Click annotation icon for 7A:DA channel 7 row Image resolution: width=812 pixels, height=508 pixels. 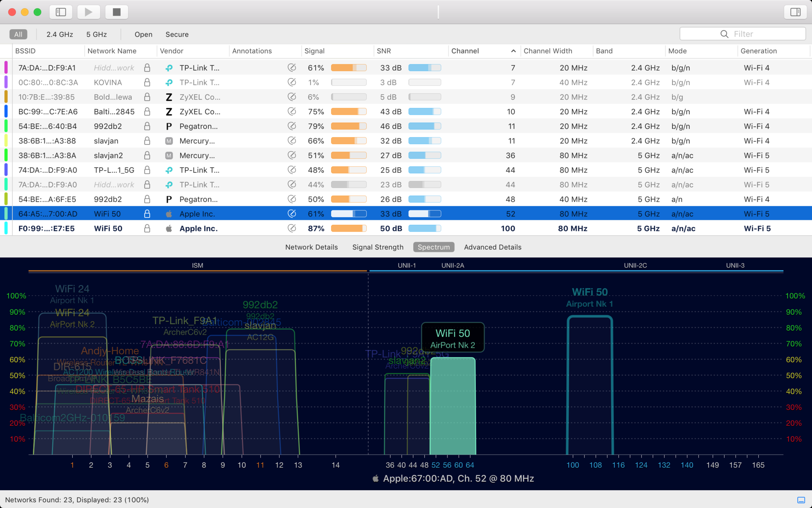[x=292, y=68]
